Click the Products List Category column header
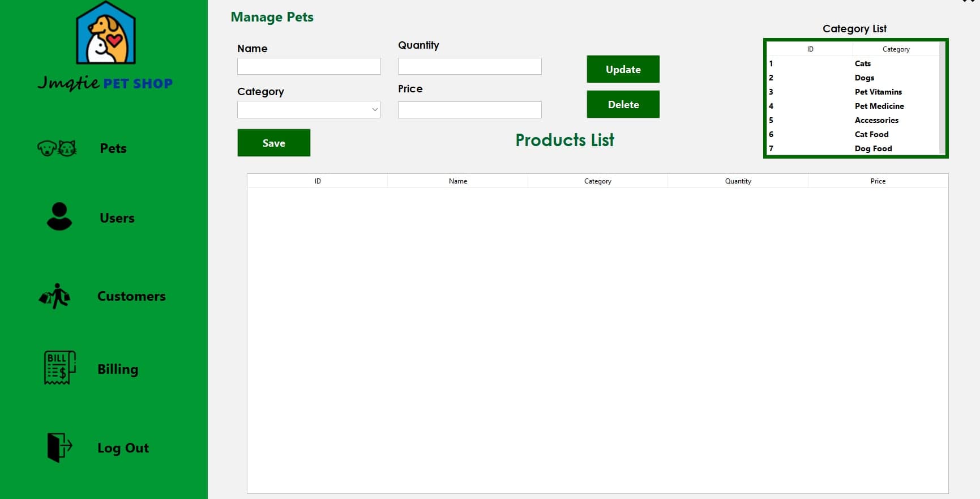The height and width of the screenshot is (499, 980). click(598, 181)
